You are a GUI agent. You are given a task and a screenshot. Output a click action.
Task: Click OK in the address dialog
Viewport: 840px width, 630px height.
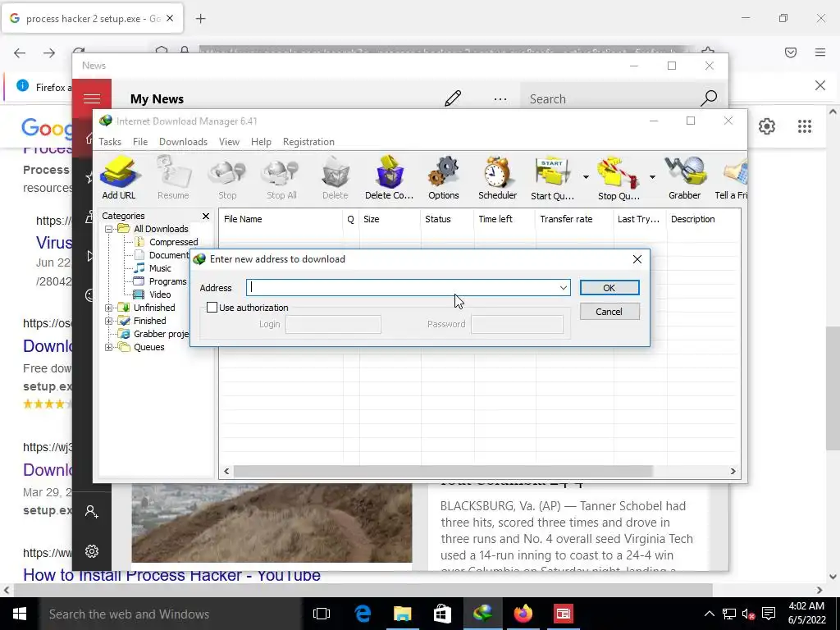[x=609, y=288]
